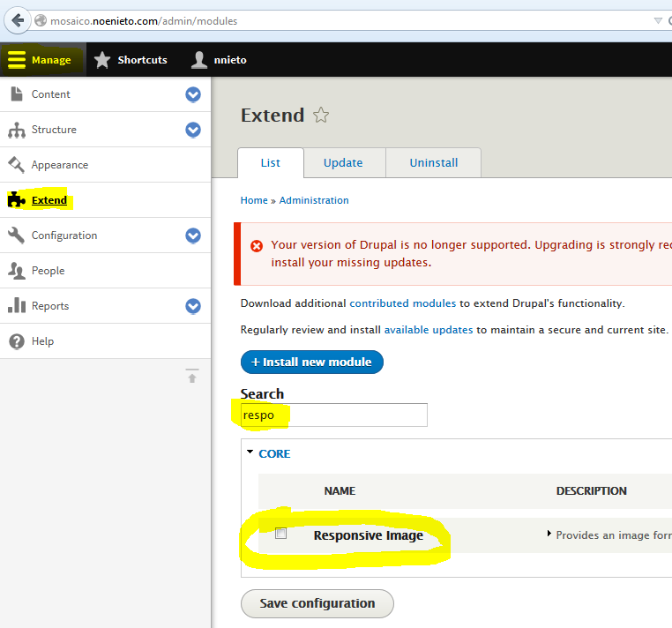This screenshot has height=628, width=672.
Task: Open the Structure admin link
Action: click(54, 130)
